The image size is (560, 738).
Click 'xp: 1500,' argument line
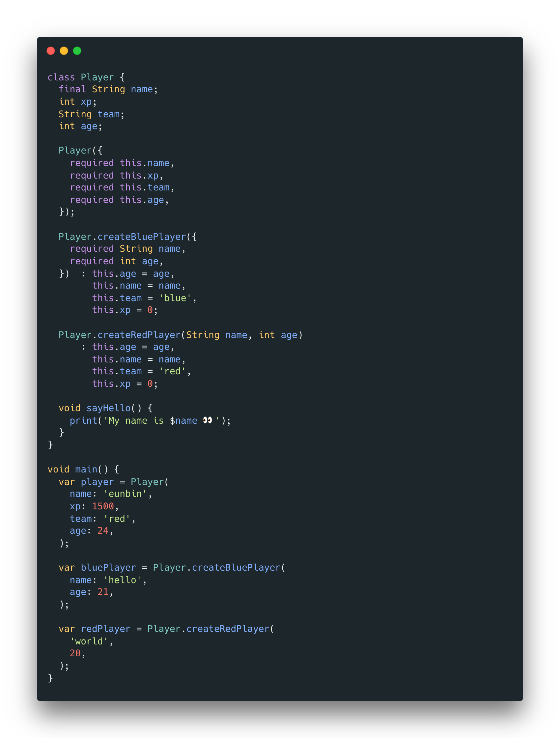click(x=95, y=506)
